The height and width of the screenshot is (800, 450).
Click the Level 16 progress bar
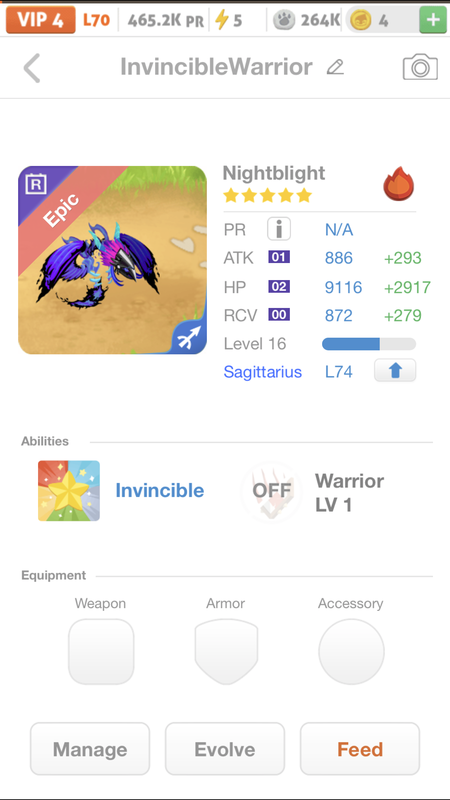click(x=369, y=344)
